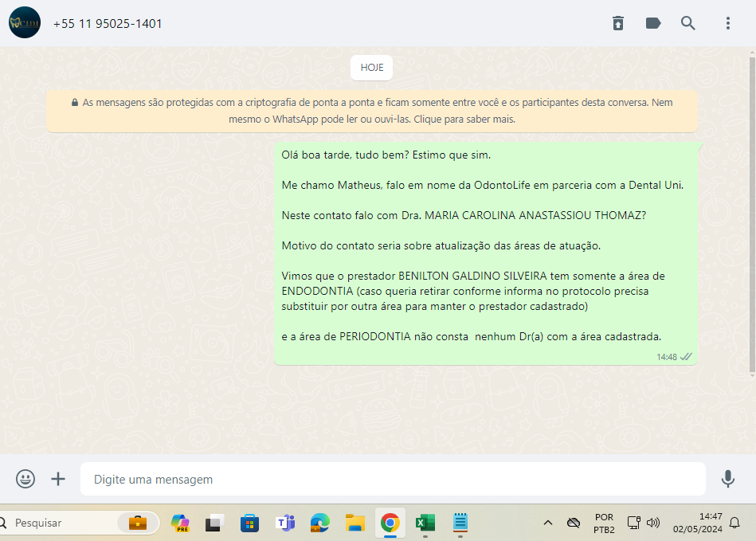Open File Explorer from taskbar

pyautogui.click(x=355, y=523)
